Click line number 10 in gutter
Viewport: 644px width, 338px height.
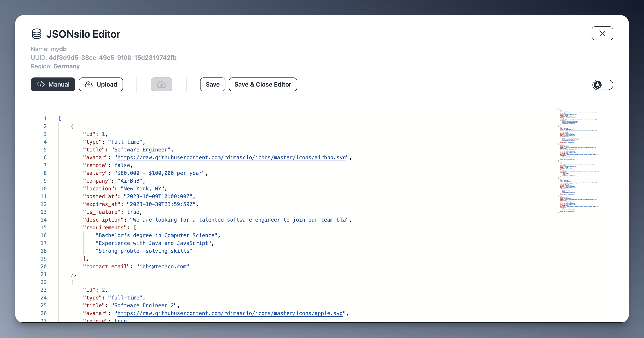44,189
